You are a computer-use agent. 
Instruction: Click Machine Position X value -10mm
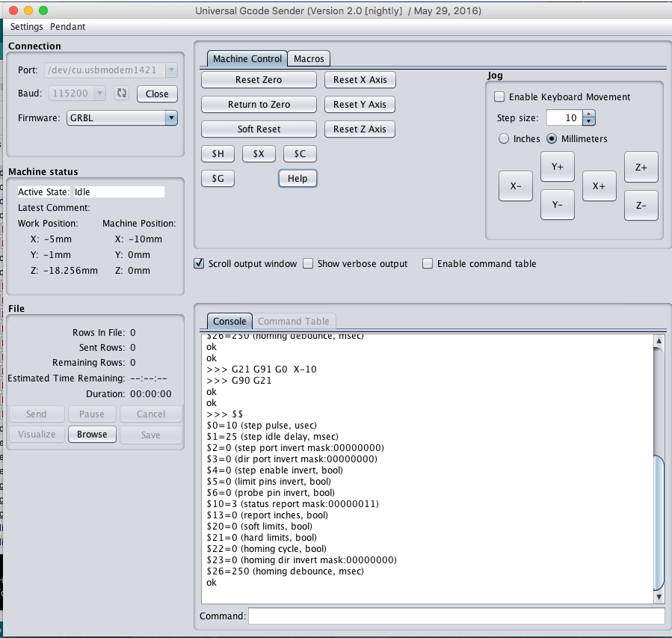(x=145, y=239)
